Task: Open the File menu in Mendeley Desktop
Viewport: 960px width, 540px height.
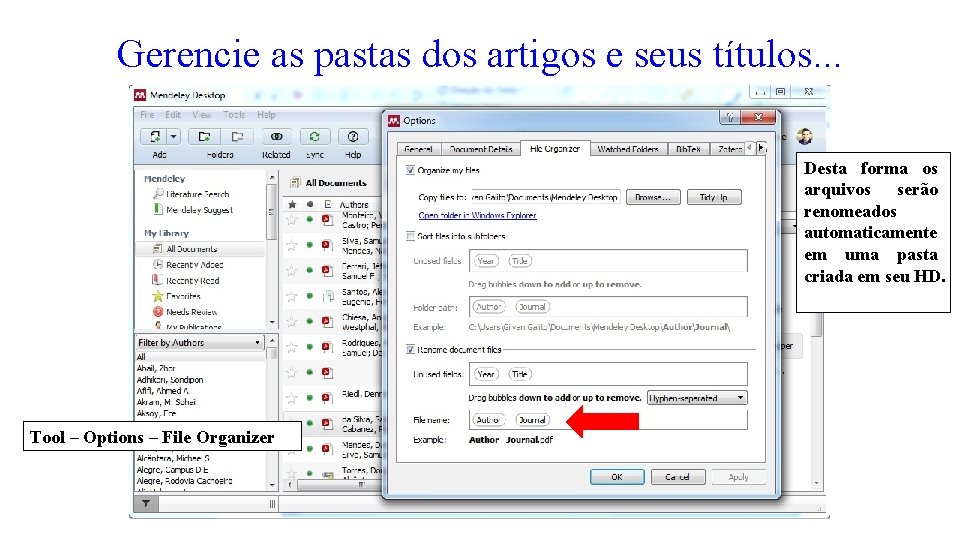Action: point(147,114)
